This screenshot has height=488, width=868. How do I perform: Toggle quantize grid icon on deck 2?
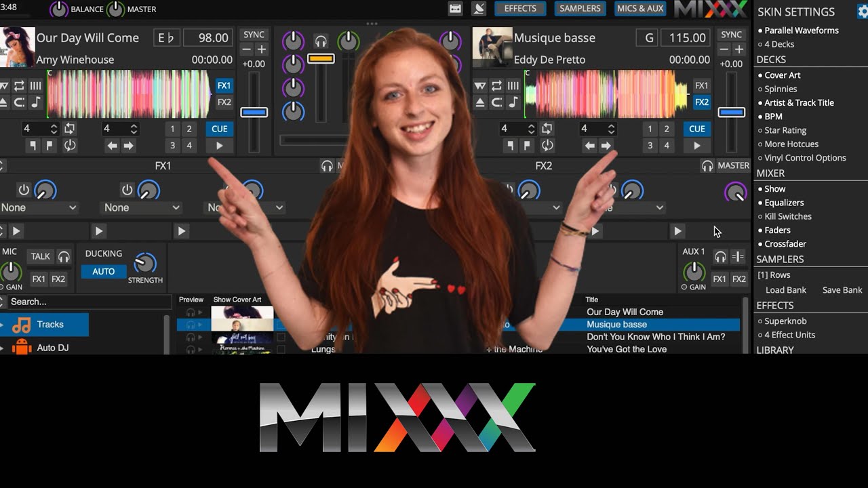[513, 85]
